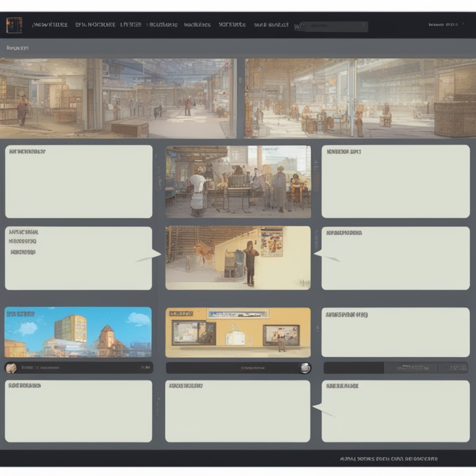Click the round avatar icon below the city skyline image

[x=11, y=368]
